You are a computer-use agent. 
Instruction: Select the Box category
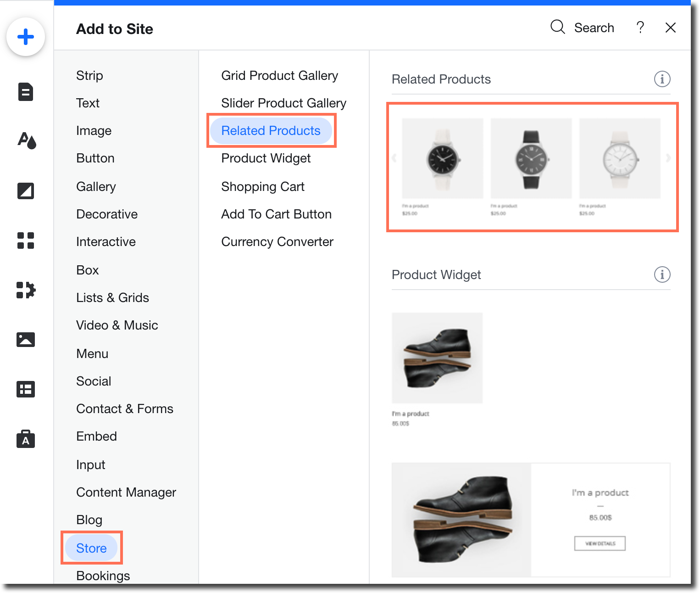pyautogui.click(x=88, y=270)
